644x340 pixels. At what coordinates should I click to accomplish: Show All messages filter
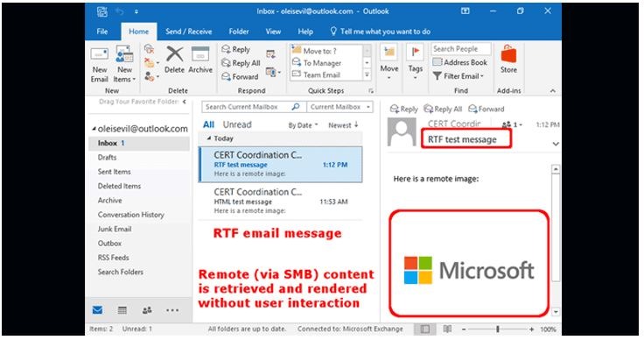click(x=208, y=124)
